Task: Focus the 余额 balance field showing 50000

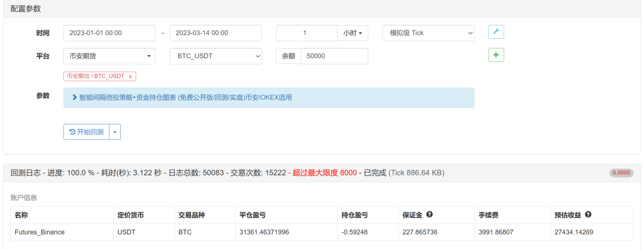Action: 334,56
